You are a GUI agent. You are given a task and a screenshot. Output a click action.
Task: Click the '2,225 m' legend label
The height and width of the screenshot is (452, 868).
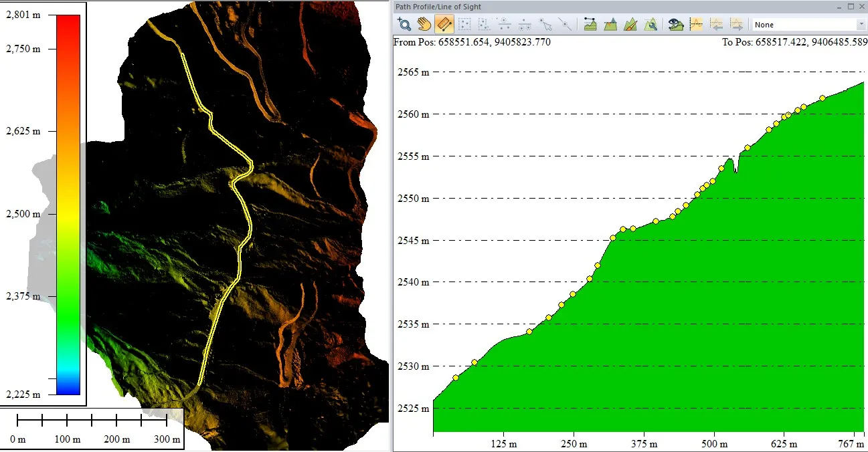(23, 394)
